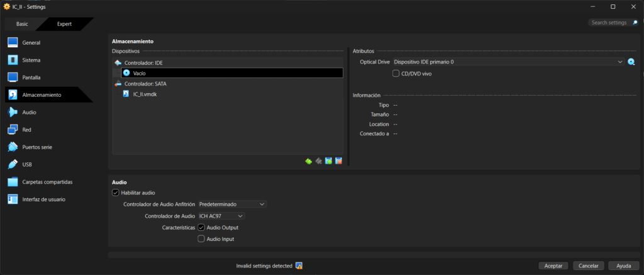
Task: Switch to the Basic tab
Action: tap(22, 24)
